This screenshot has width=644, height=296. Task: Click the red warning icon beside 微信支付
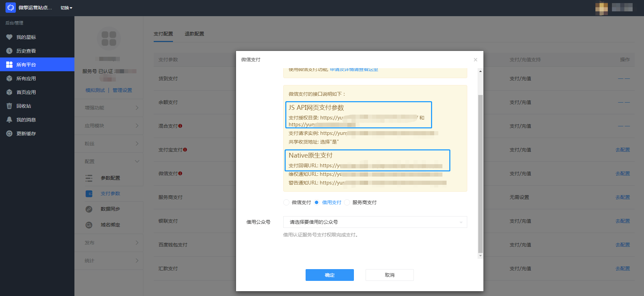(x=181, y=173)
